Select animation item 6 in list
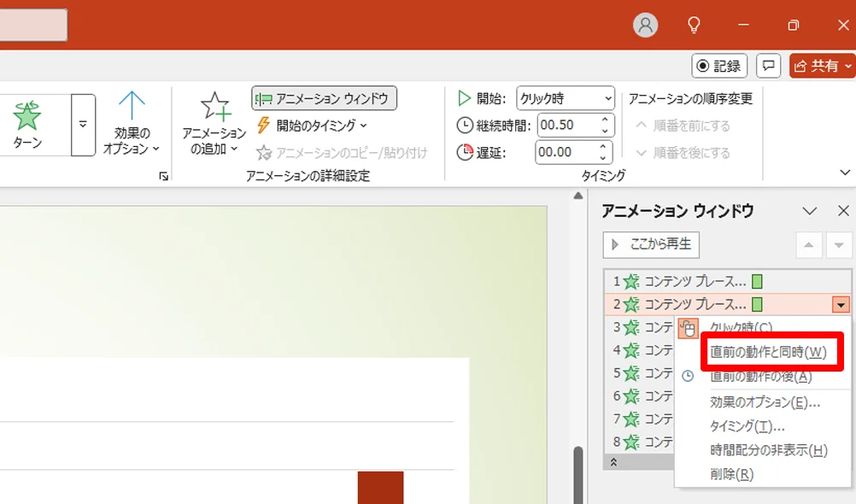 pyautogui.click(x=640, y=396)
